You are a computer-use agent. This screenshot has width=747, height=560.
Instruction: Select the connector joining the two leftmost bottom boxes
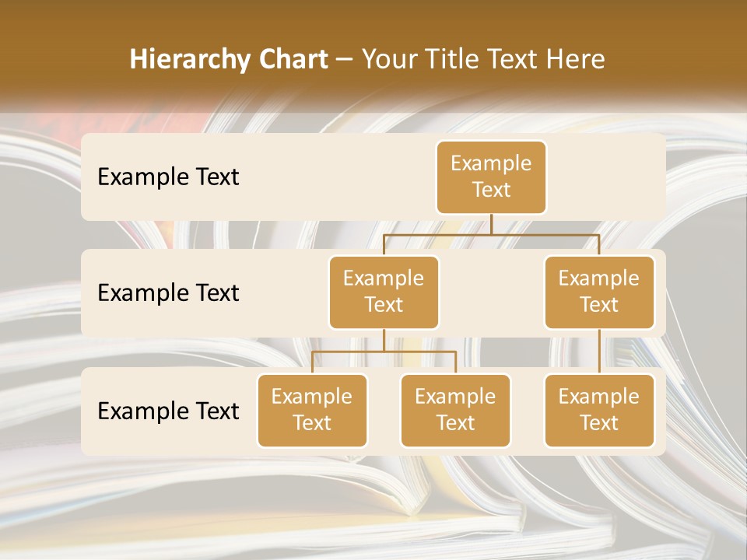[384, 352]
